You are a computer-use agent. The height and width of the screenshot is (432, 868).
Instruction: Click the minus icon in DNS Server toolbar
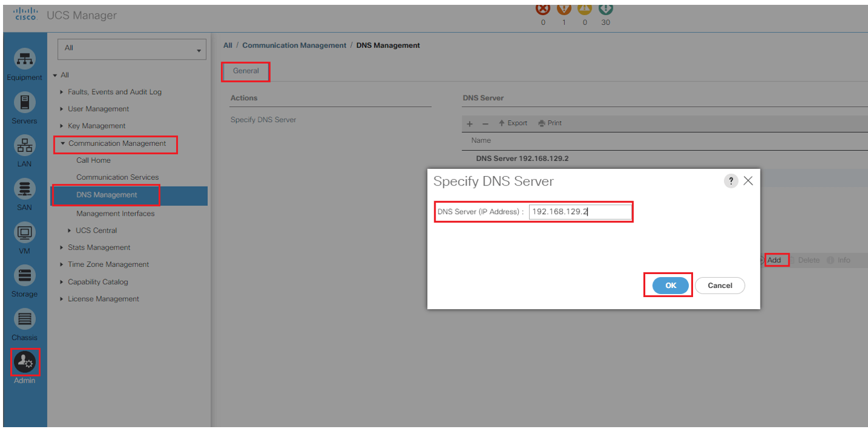pos(485,123)
